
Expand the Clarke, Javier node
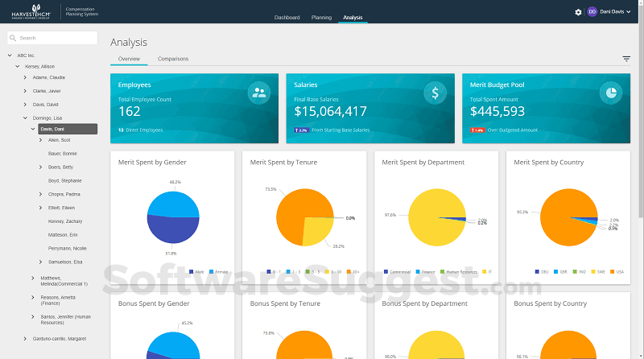pyautogui.click(x=25, y=91)
